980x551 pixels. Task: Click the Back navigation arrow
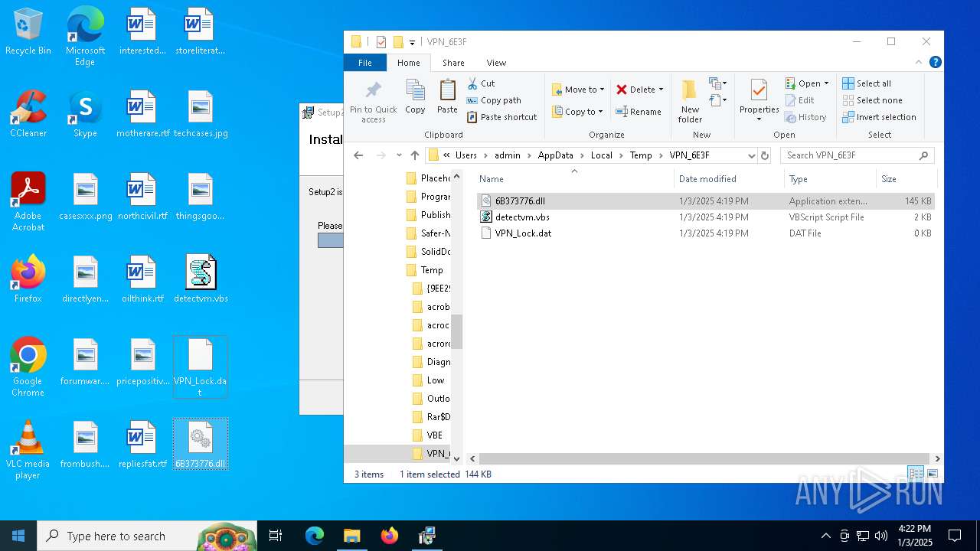coord(358,155)
